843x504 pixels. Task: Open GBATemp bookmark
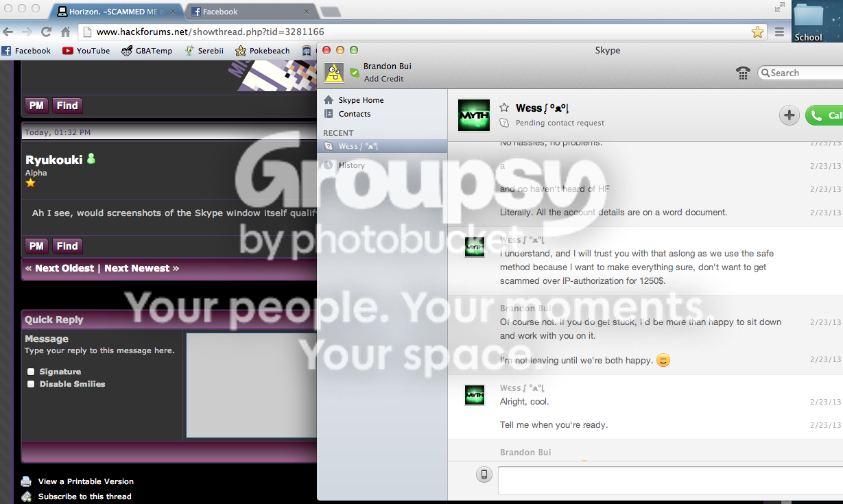[x=147, y=51]
